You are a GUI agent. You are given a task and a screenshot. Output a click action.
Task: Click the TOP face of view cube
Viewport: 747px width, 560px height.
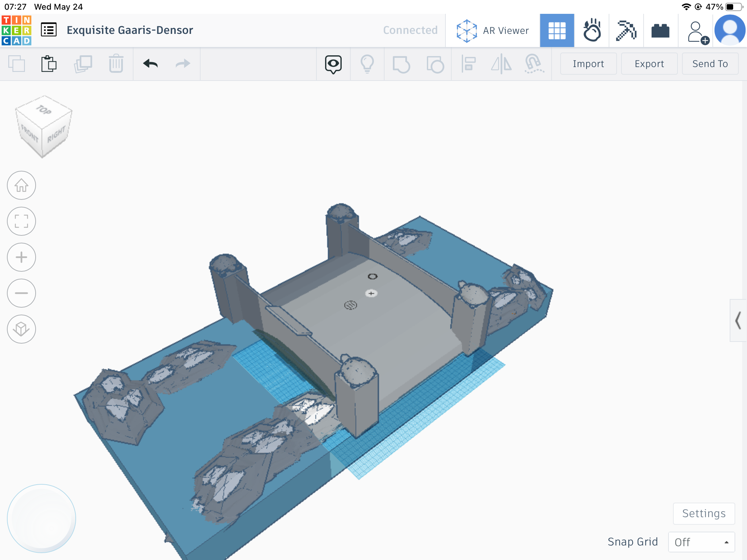44,110
